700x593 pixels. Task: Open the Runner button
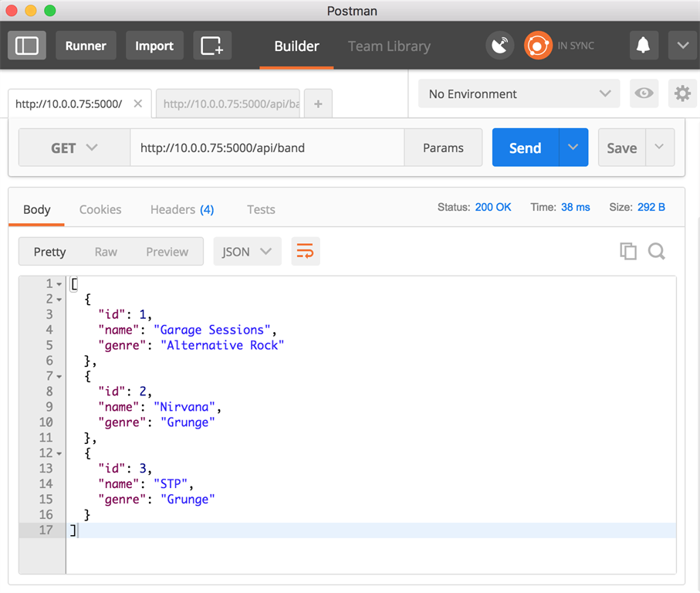click(x=86, y=46)
